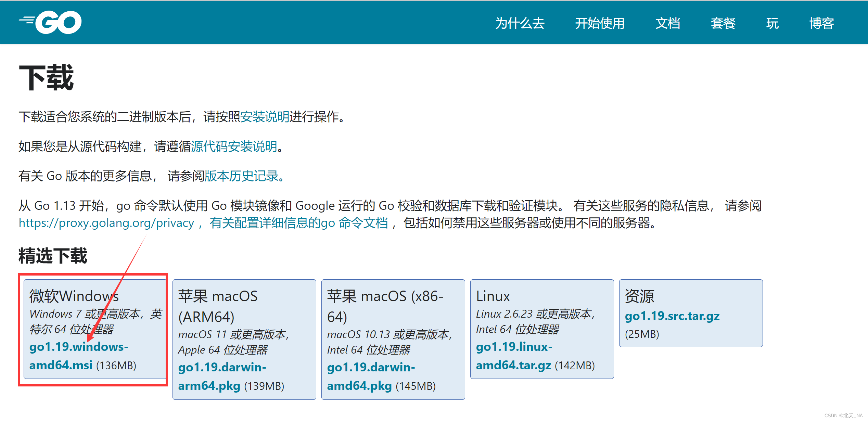Screen dimensions: 868x421
Task: Download go1.19.darwin-arm64.pkg package
Action: click(222, 377)
